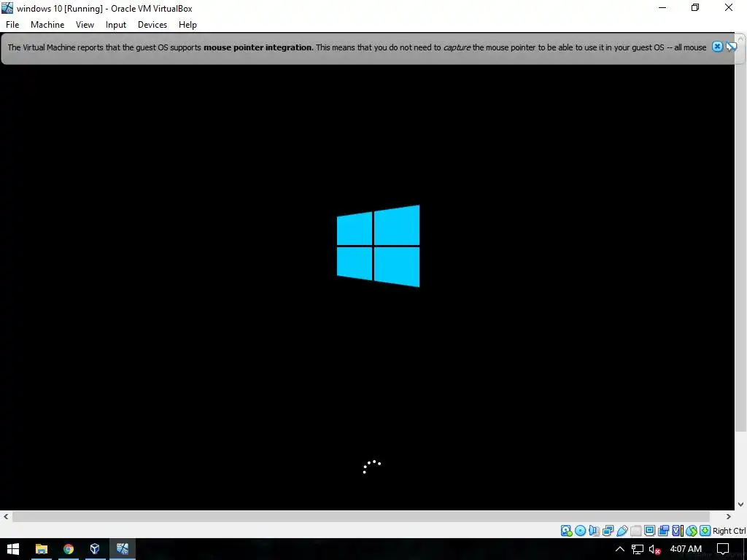Show hidden system tray icons
The width and height of the screenshot is (747, 560).
tap(620, 549)
